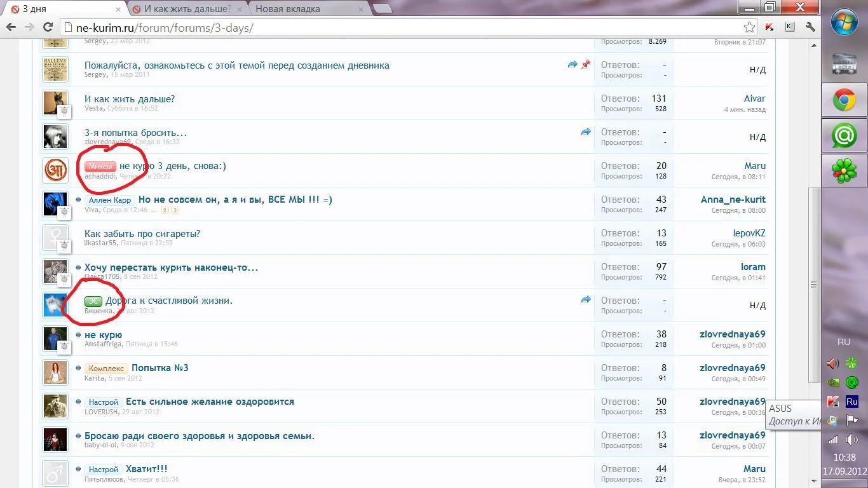Click the page vertical scrollbar thumb

(813, 285)
